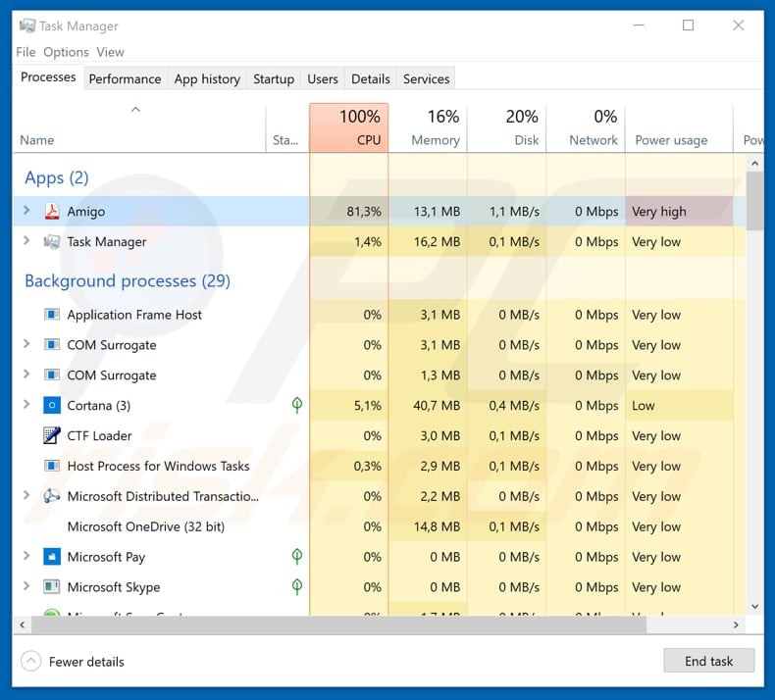The image size is (775, 700).
Task: Click Fewer details link
Action: (86, 662)
